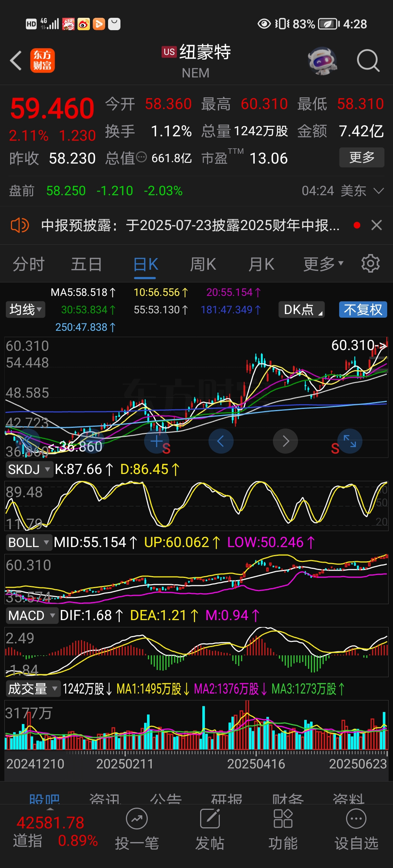
Task: Tap the battery status icon
Action: pos(329,24)
